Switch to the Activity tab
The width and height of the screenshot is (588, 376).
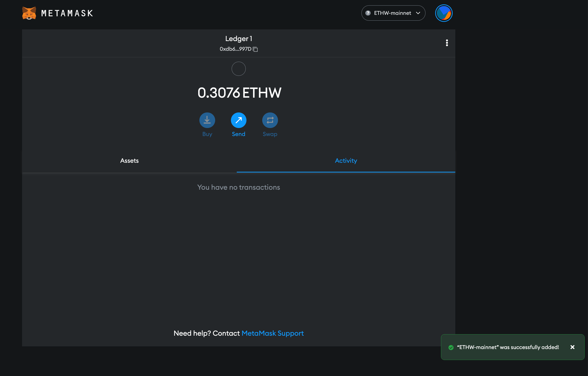[x=346, y=161]
